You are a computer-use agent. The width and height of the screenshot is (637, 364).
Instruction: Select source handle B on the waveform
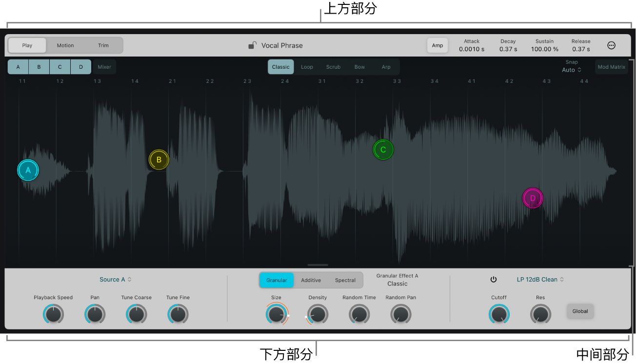(x=159, y=159)
